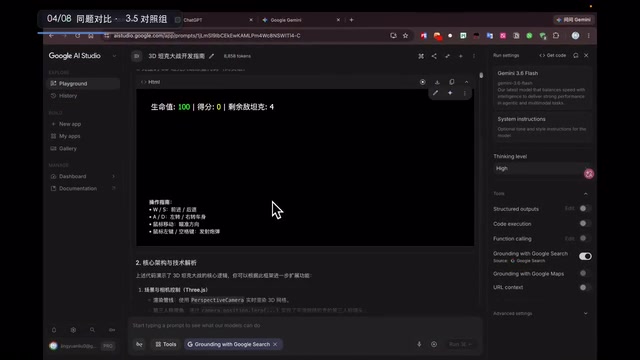
Task: Click the sparkle rerun icon in response toolbar
Action: point(450,93)
